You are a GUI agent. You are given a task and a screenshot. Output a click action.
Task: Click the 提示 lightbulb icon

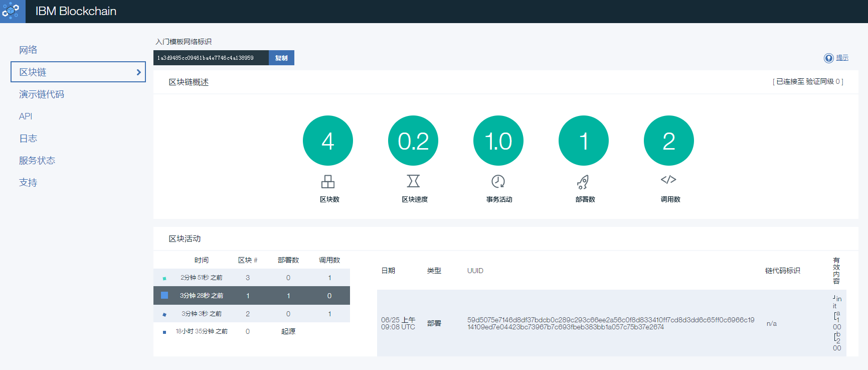coord(828,58)
